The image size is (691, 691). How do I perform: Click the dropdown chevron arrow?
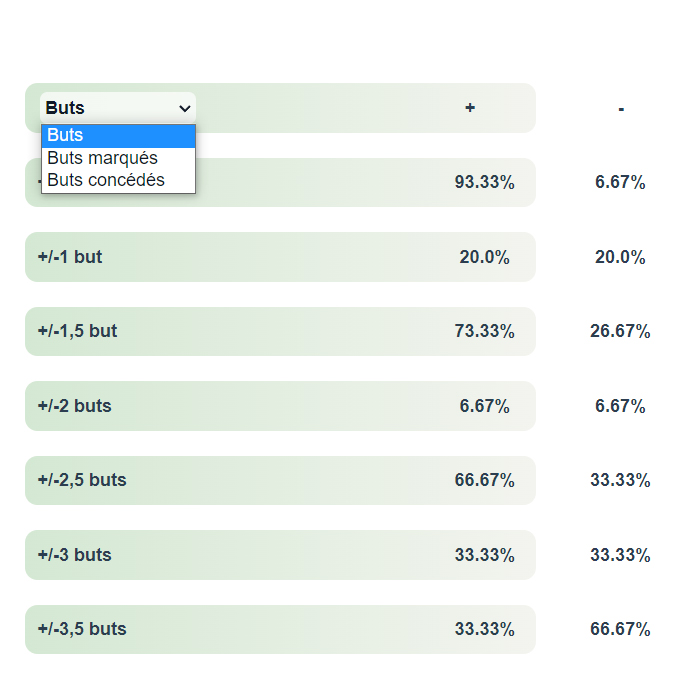point(185,108)
